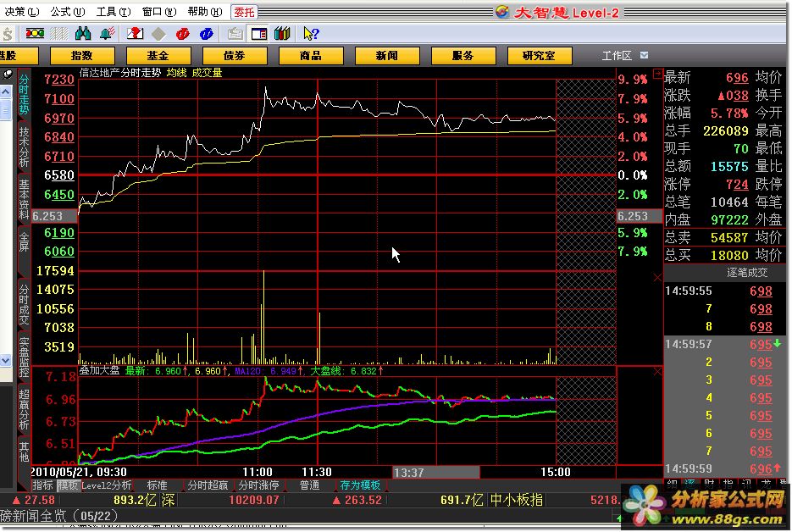Click the 委托 button in menu bar
The image size is (792, 532).
243,12
